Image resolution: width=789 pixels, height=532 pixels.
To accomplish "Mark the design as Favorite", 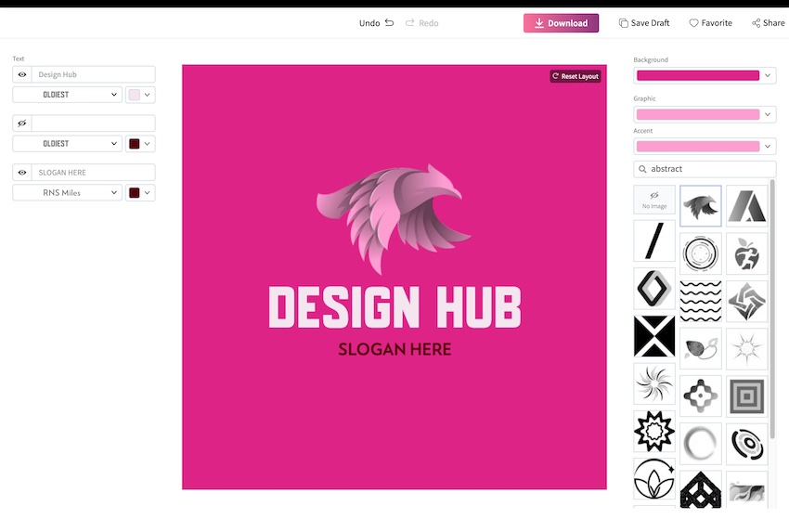I will point(710,23).
